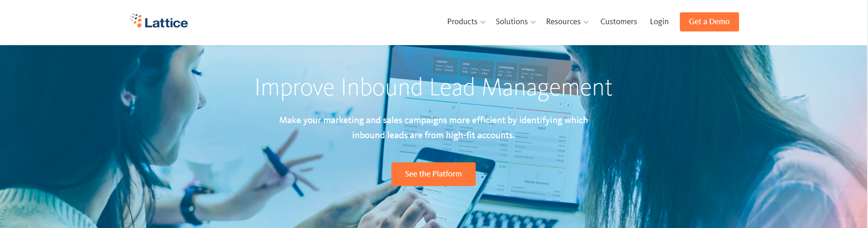Image resolution: width=868 pixels, height=228 pixels.
Task: Expand the chevron beside Solutions
Action: coord(533,22)
